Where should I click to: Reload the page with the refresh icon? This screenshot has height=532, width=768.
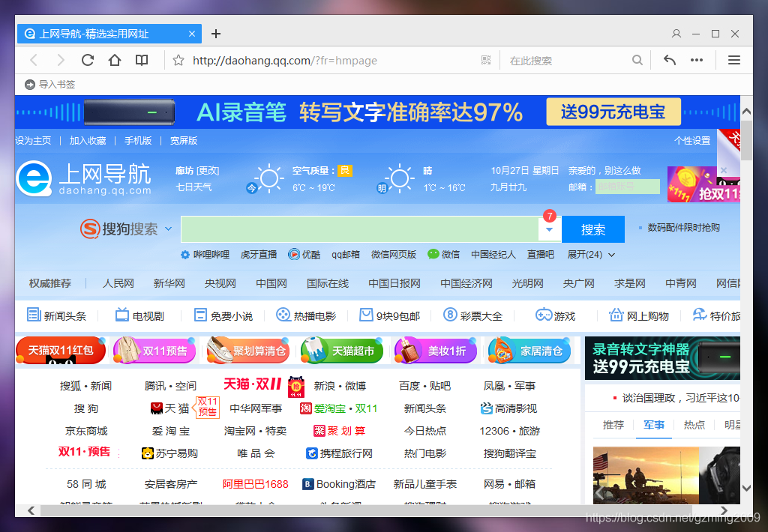click(88, 60)
